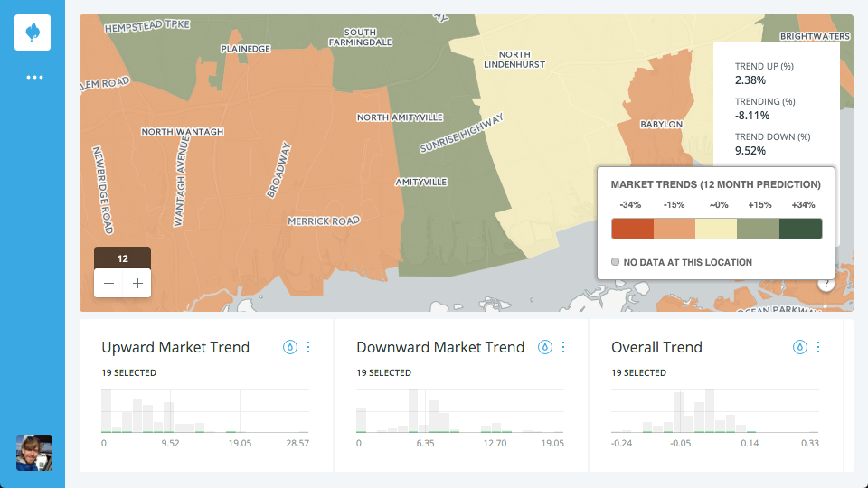Viewport: 868px width, 488px height.
Task: Zoom out the map with the minus button
Action: (108, 283)
